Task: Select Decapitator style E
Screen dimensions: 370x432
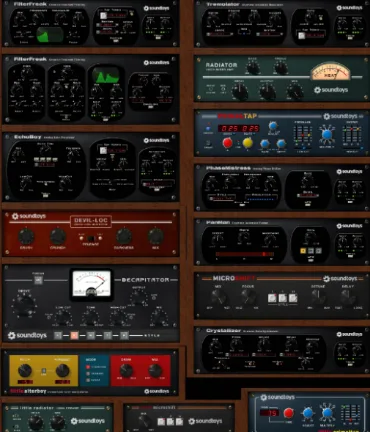Action: (74, 335)
